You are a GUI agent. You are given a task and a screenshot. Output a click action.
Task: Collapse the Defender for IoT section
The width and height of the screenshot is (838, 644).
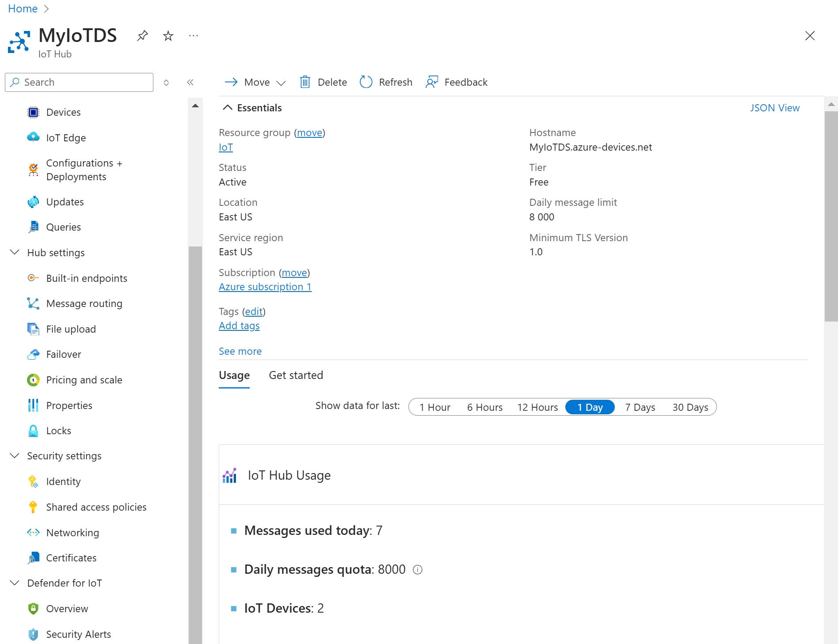[x=15, y=583]
